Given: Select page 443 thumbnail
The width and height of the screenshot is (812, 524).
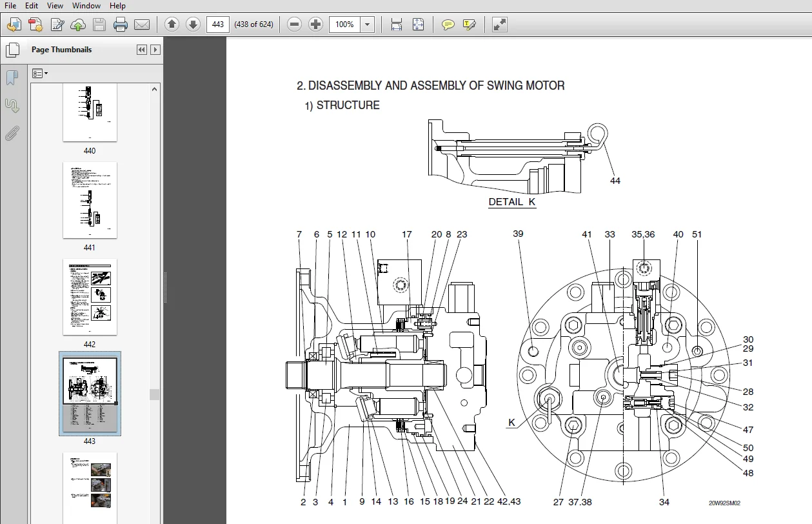Looking at the screenshot, I should pos(90,394).
